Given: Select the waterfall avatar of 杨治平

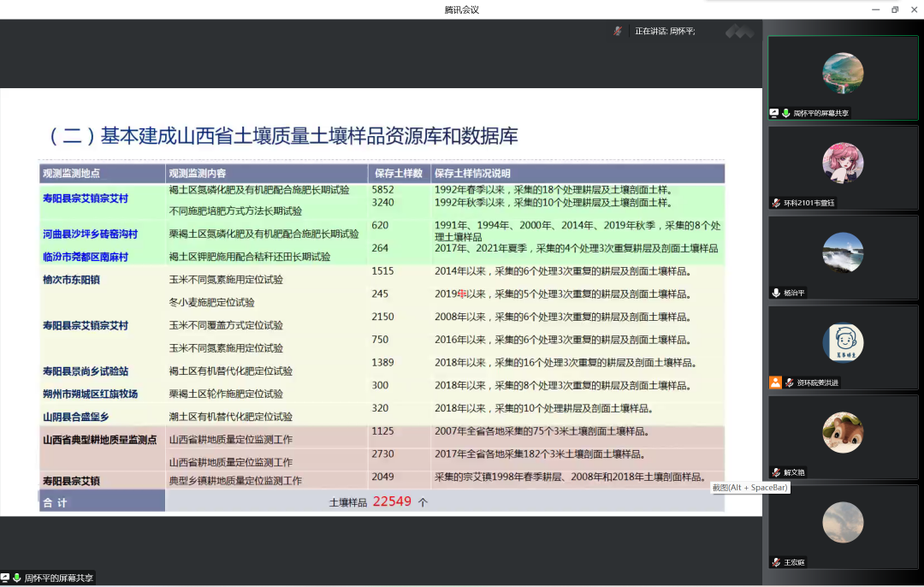Looking at the screenshot, I should [843, 252].
